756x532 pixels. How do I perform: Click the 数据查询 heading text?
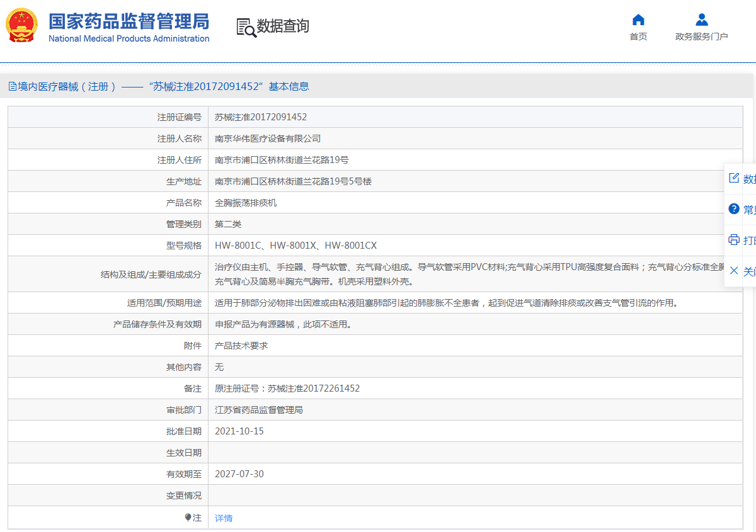pyautogui.click(x=283, y=26)
